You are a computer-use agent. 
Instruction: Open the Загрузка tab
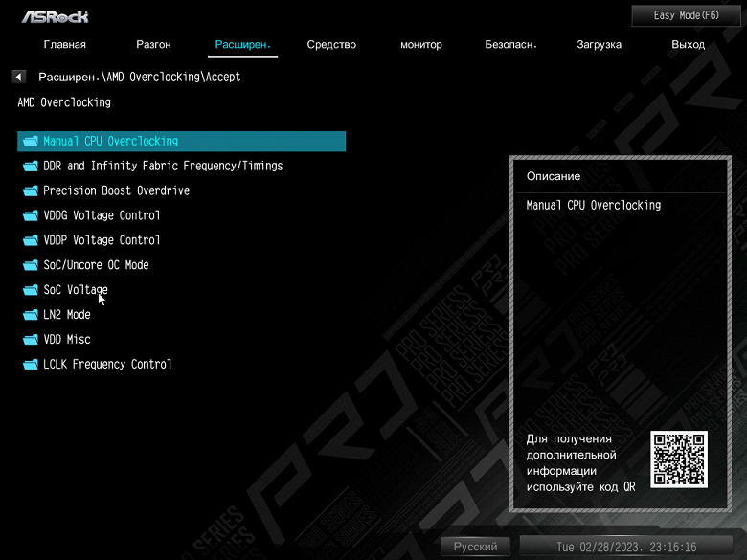[599, 45]
